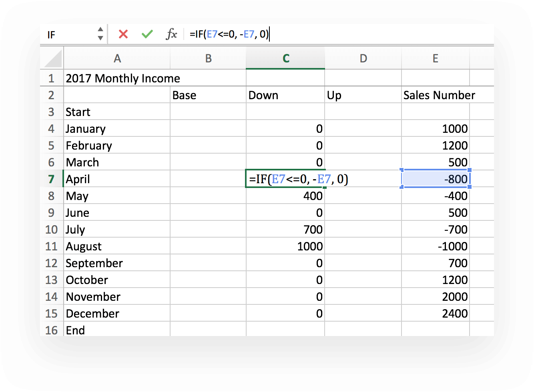Click Name Box stepper down arrow
Screen dimensions: 534x392
click(x=100, y=38)
